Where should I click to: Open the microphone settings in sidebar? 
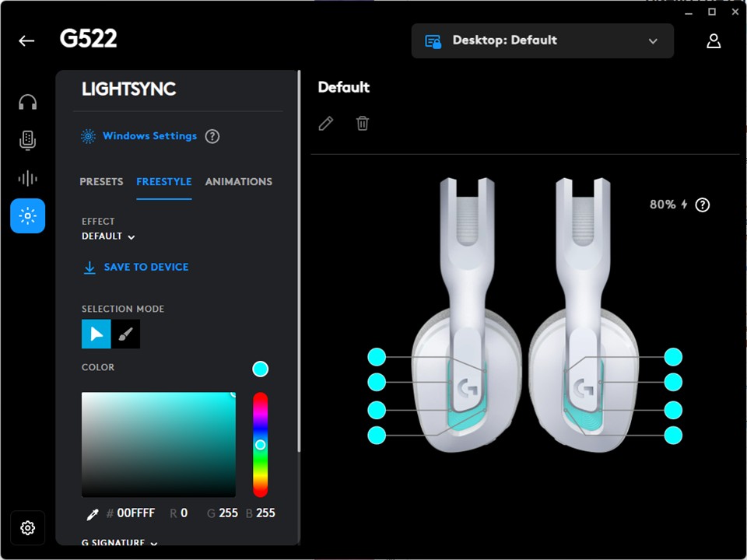click(x=28, y=140)
